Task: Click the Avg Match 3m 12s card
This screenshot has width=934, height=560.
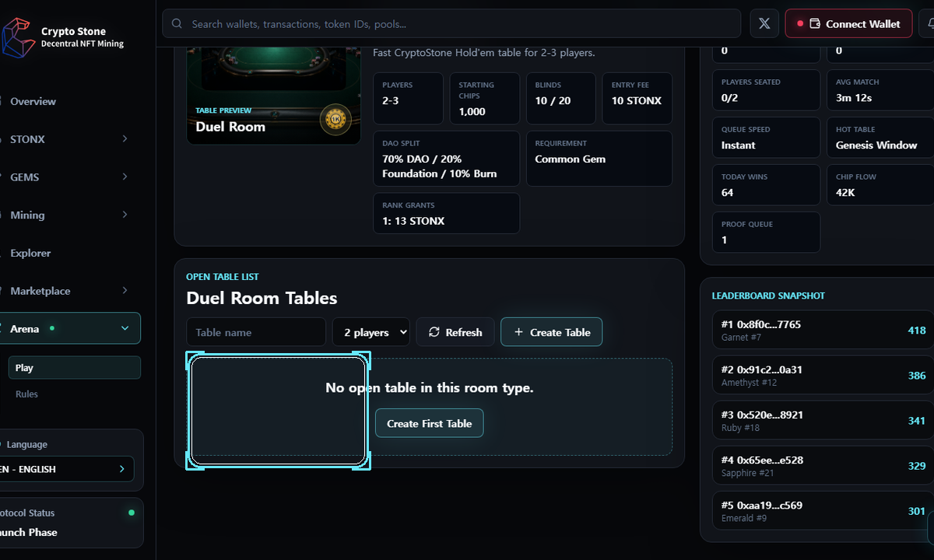Action: 880,90
